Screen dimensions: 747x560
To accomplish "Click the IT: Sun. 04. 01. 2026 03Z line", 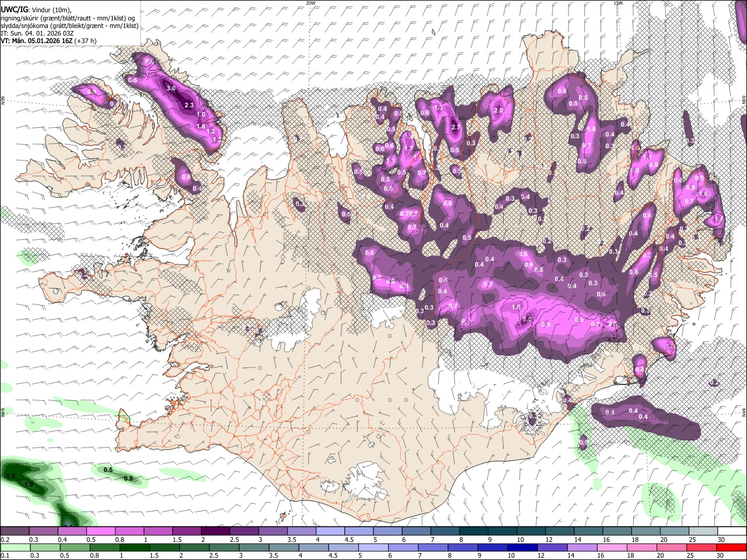I will (x=37, y=33).
